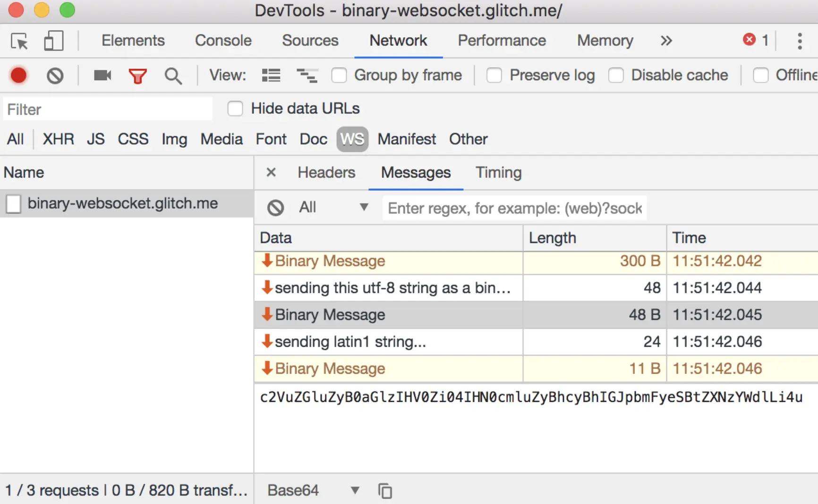Filter requests by XHR
Image resolution: width=818 pixels, height=504 pixels.
tap(59, 139)
